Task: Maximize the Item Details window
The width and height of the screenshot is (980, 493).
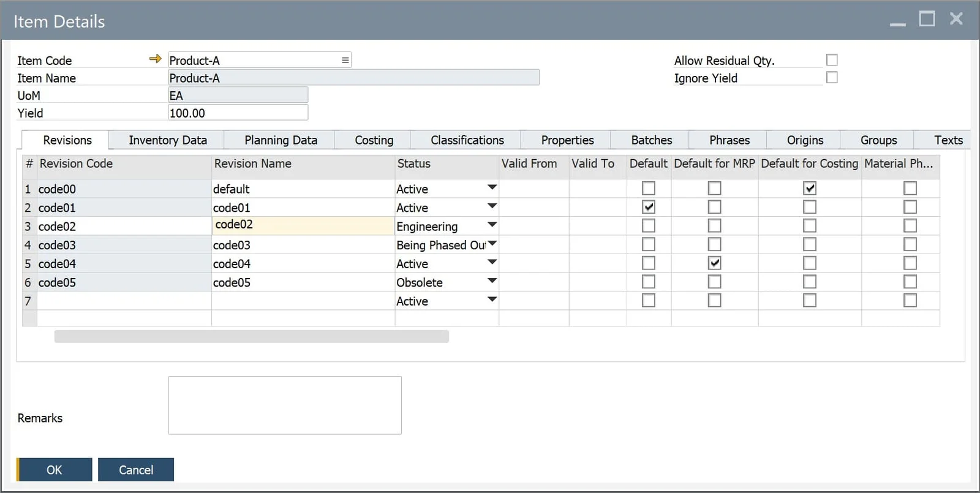Action: (x=927, y=19)
